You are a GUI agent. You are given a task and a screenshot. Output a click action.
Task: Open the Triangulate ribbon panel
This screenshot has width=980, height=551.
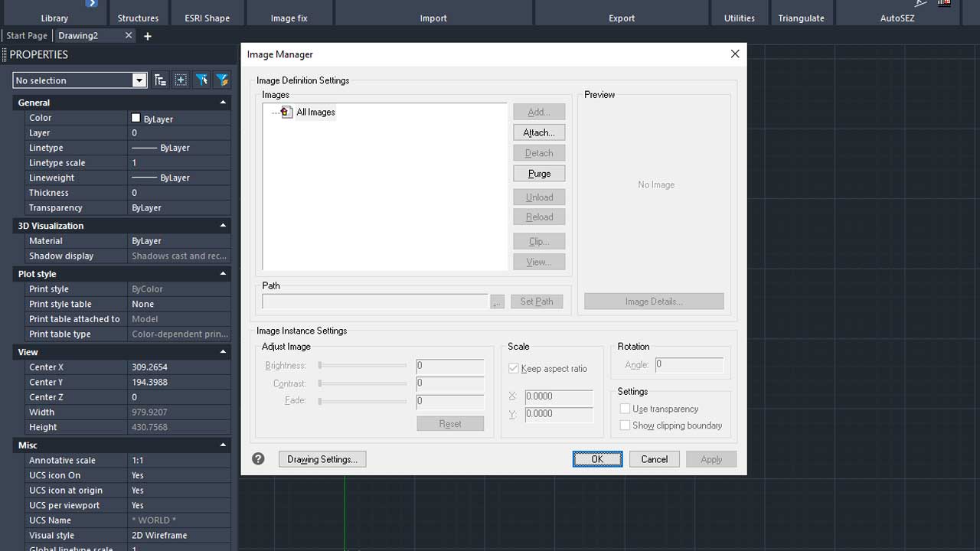pyautogui.click(x=801, y=18)
